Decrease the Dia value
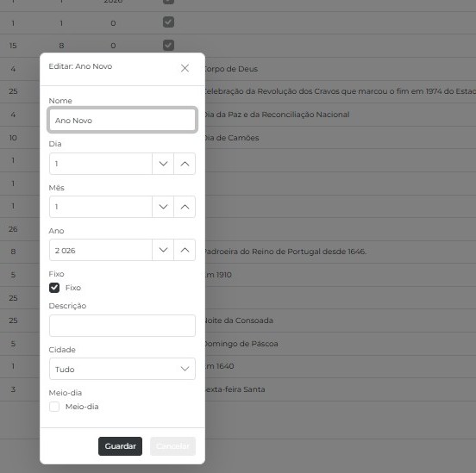Viewport: 476px width, 473px height. pos(163,164)
